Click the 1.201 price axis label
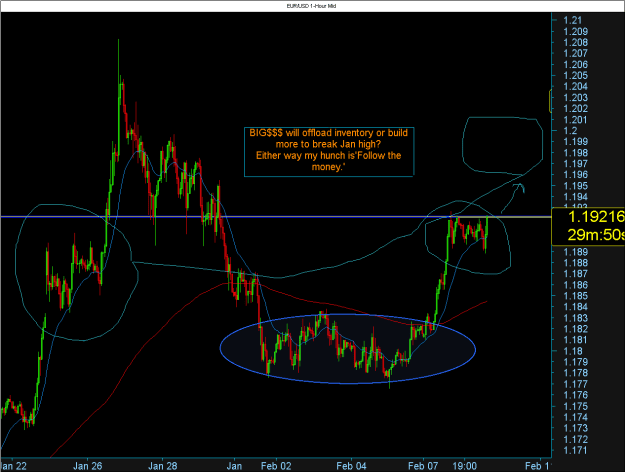The image size is (625, 472). (x=575, y=120)
